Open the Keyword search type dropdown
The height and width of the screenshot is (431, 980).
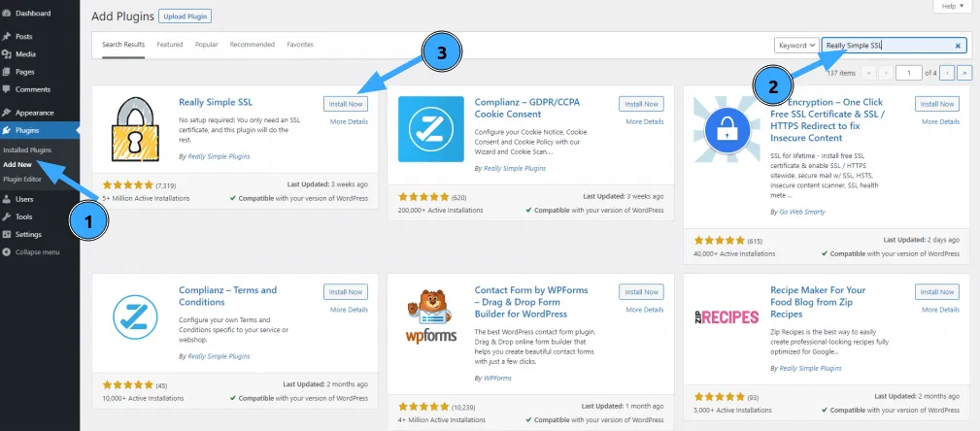[x=796, y=45]
